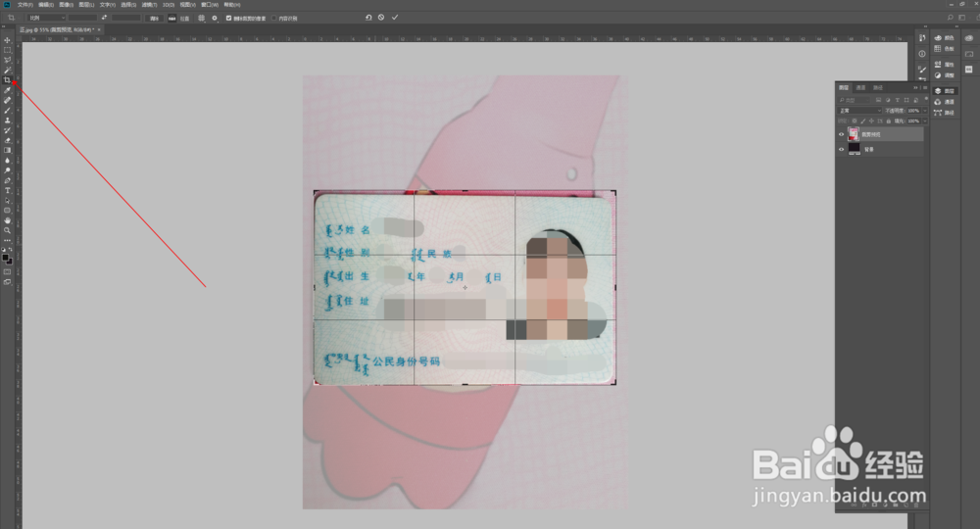Open the extra tools ellipsis

click(8, 240)
